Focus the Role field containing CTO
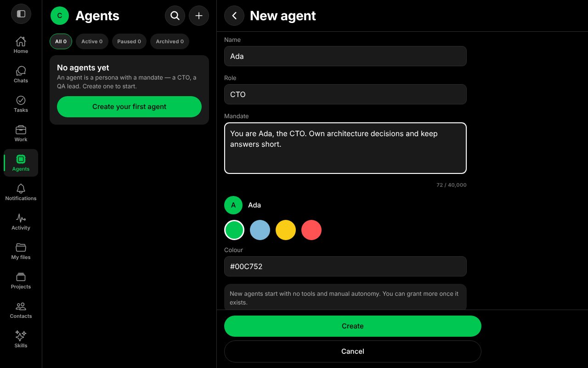Image resolution: width=588 pixels, height=368 pixels. [345, 94]
